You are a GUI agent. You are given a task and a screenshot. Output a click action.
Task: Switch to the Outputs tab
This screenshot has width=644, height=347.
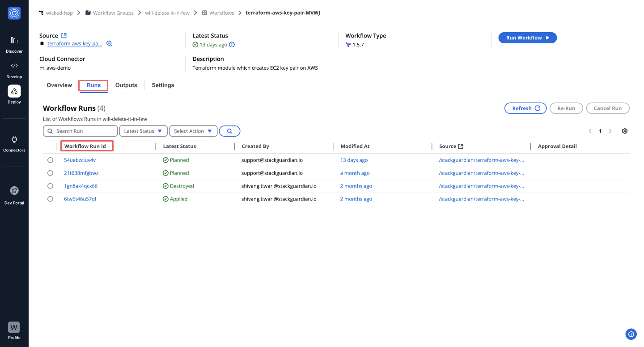point(126,85)
